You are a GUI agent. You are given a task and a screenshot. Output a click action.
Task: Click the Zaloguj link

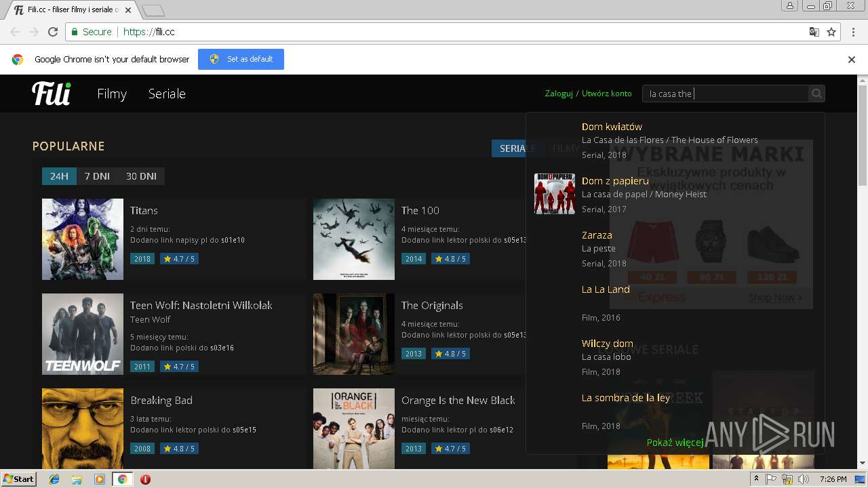tap(559, 94)
